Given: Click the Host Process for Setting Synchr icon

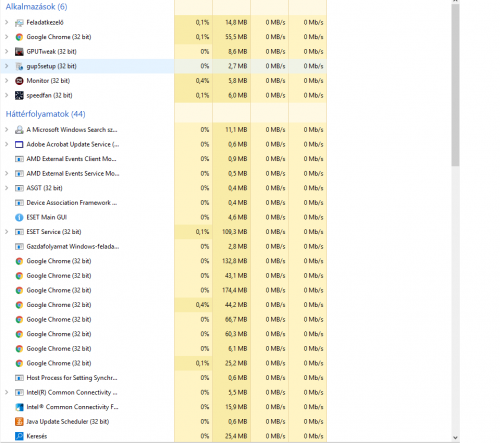Looking at the screenshot, I should 19,378.
